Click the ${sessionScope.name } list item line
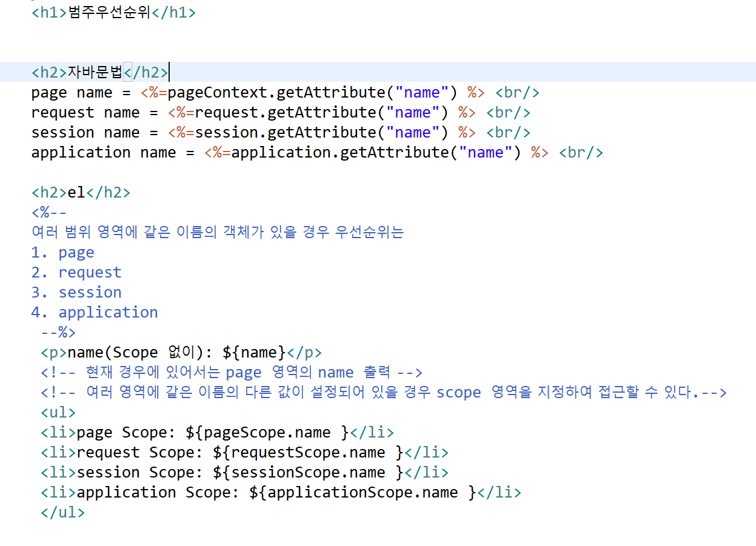Image resolution: width=756 pixels, height=546 pixels. pyautogui.click(x=244, y=472)
